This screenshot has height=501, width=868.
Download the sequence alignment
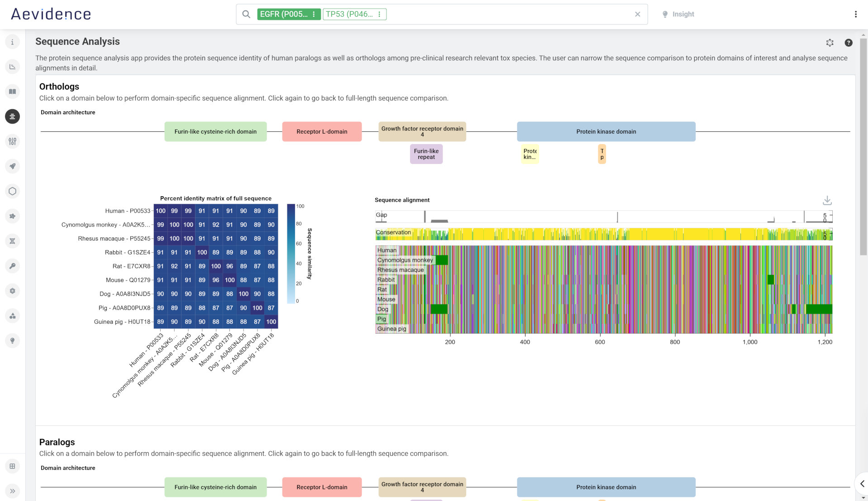click(827, 200)
